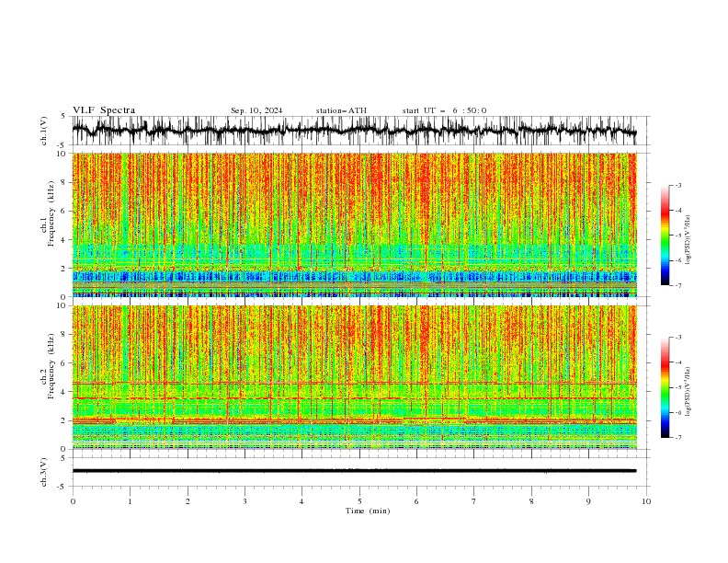The image size is (728, 563).
Task: Select the log(PSD) label beside ch.1 color bar
Action: [688, 240]
